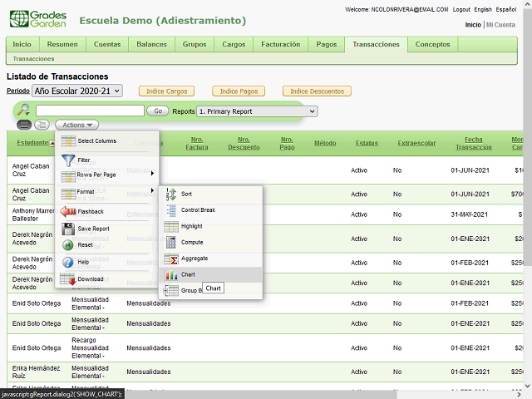Open the Cargos tab
The image size is (532, 399).
pyautogui.click(x=234, y=44)
